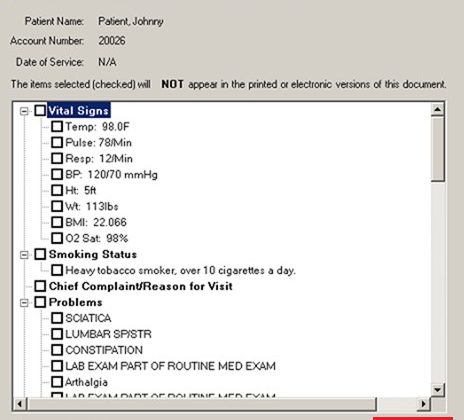This screenshot has width=464, height=420.
Task: Tick the Heavy tobacco smoker checkbox
Action: click(x=57, y=270)
